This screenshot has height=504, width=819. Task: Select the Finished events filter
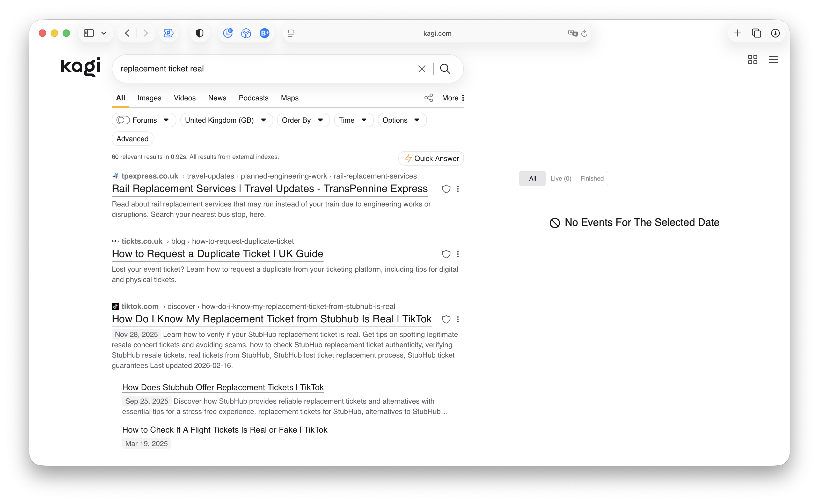[x=591, y=178]
